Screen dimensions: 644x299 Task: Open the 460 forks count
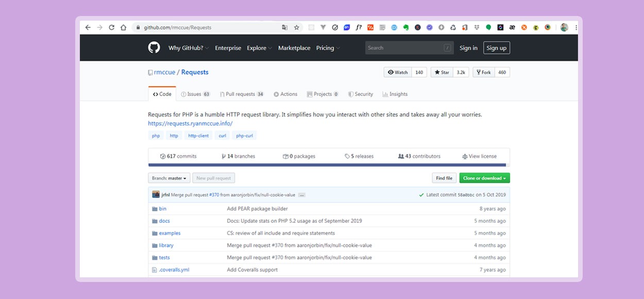point(502,72)
